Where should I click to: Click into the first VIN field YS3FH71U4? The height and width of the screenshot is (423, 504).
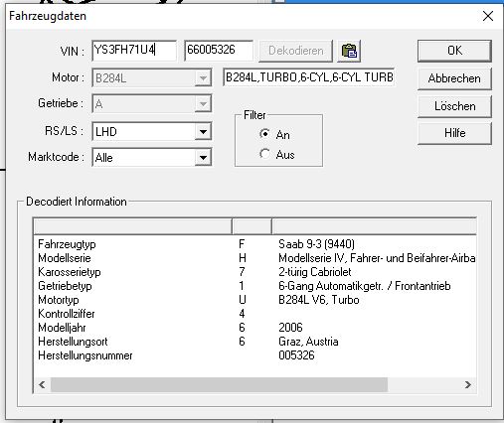(134, 51)
